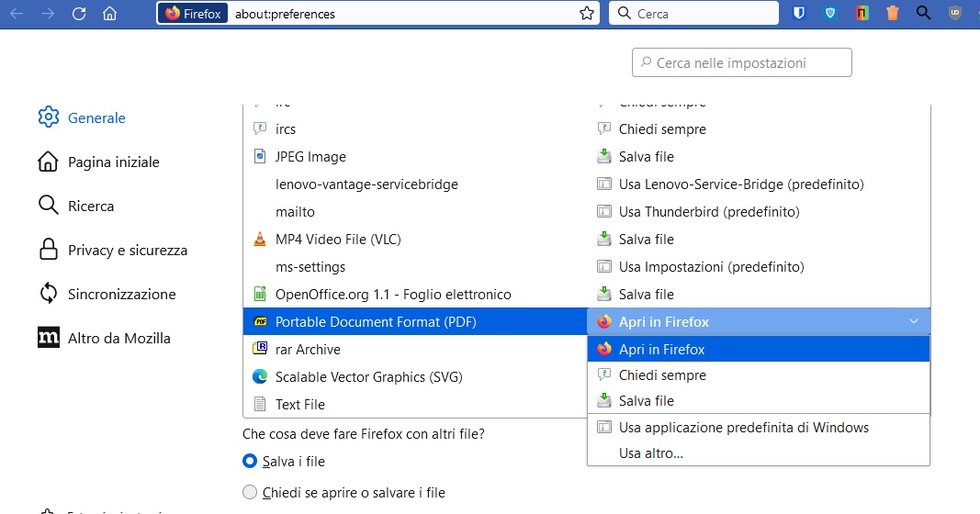Click the browser back arrow
This screenshot has width=980, height=514.
point(17,14)
